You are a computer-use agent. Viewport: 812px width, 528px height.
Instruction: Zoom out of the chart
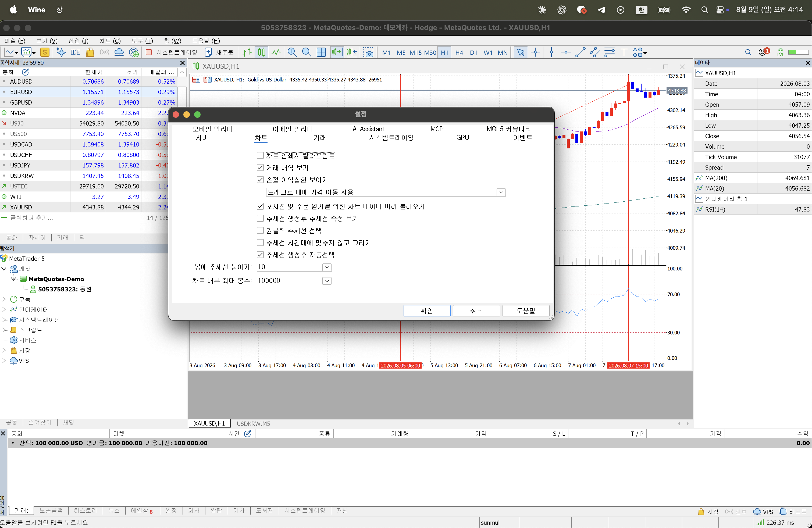(307, 52)
